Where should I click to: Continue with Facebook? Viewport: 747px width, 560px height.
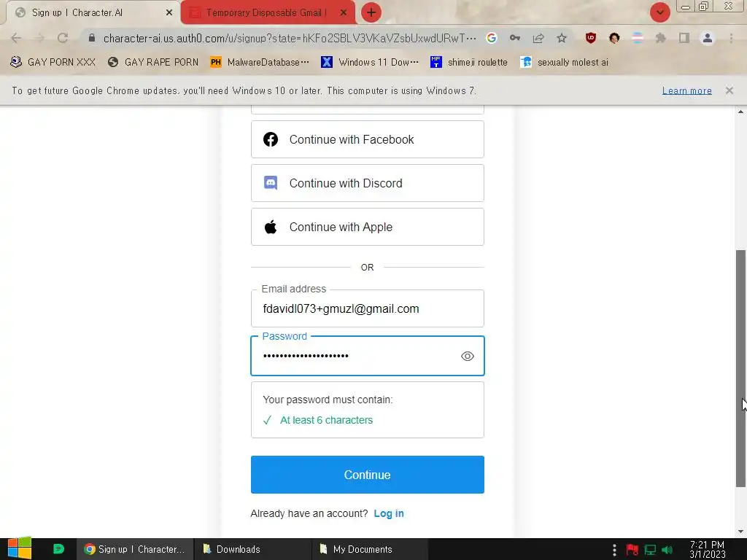point(368,139)
